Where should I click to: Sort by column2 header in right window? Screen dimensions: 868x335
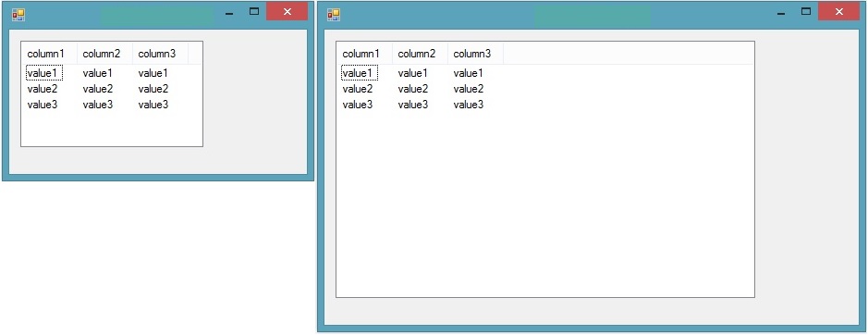click(x=420, y=54)
